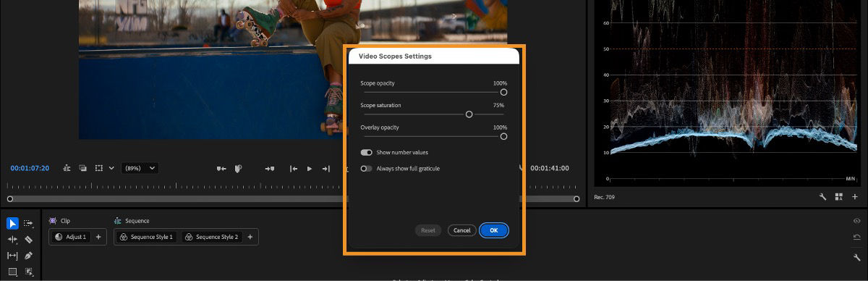The image size is (868, 281).
Task: Select the Sequence Style 1 chip
Action: pyautogui.click(x=148, y=237)
